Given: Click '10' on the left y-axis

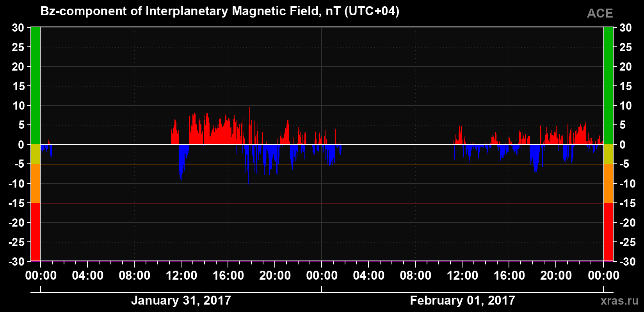Looking at the screenshot, I should (x=18, y=106).
